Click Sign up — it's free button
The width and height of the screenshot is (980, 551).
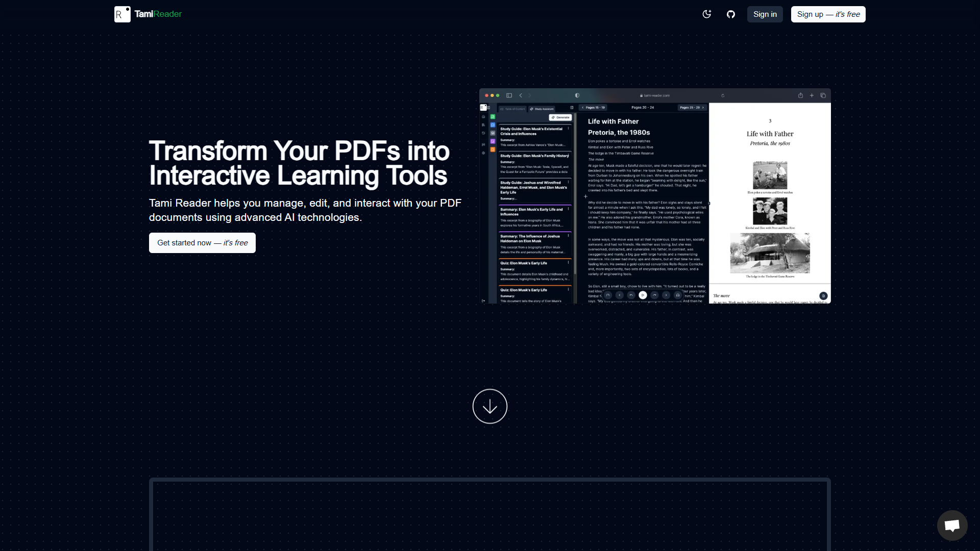coord(828,14)
